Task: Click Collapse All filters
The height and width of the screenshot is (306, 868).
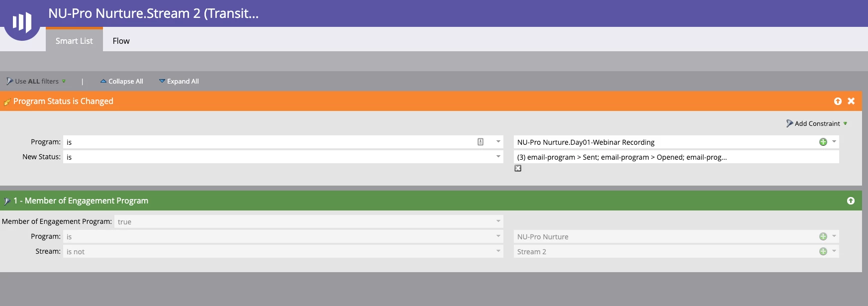Action: coord(121,81)
